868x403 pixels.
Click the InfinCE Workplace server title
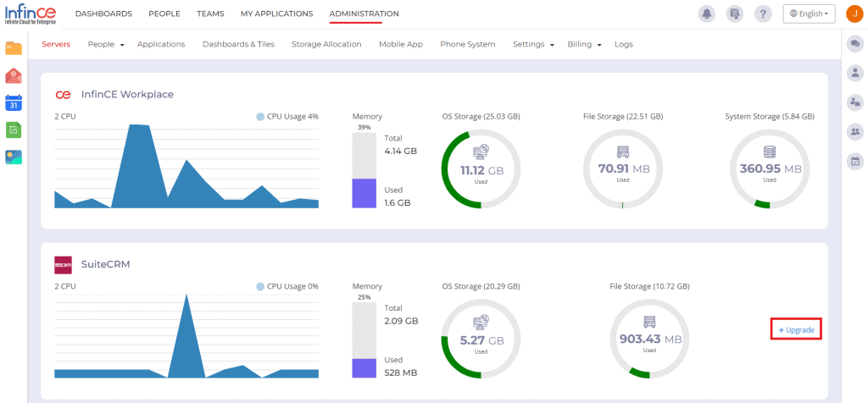127,95
